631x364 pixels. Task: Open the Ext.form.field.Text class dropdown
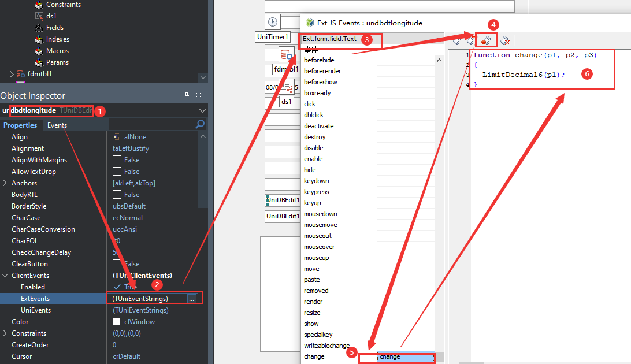pyautogui.click(x=439, y=39)
